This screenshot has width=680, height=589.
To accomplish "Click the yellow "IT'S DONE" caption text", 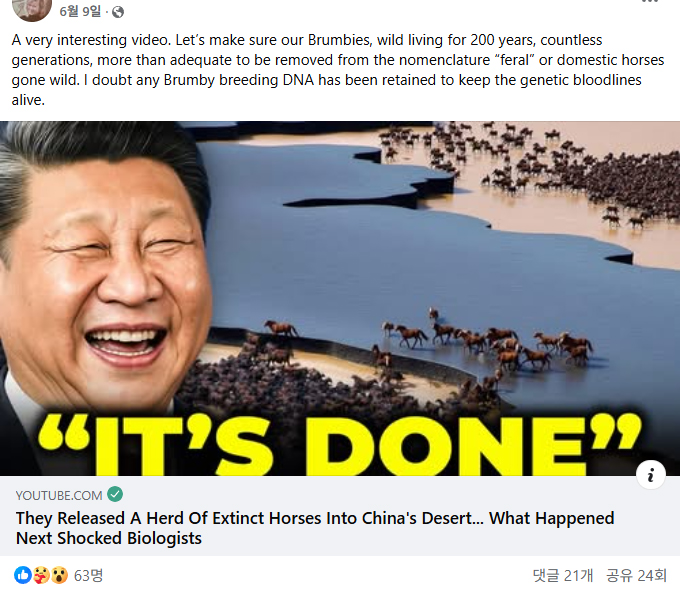I will [x=339, y=445].
